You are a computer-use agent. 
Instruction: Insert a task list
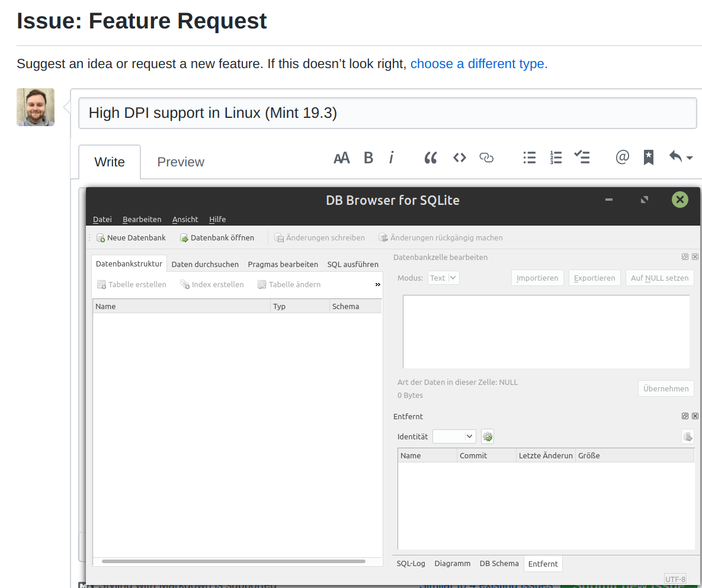coord(582,157)
